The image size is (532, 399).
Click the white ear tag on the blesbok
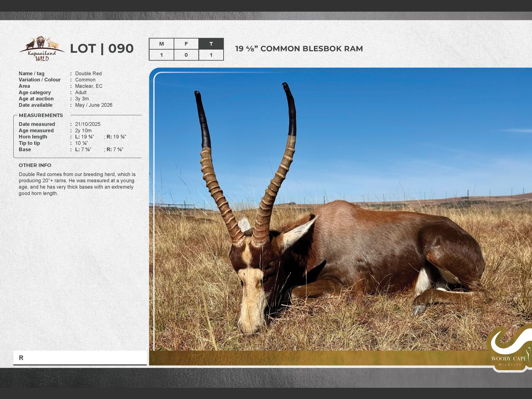244,224
